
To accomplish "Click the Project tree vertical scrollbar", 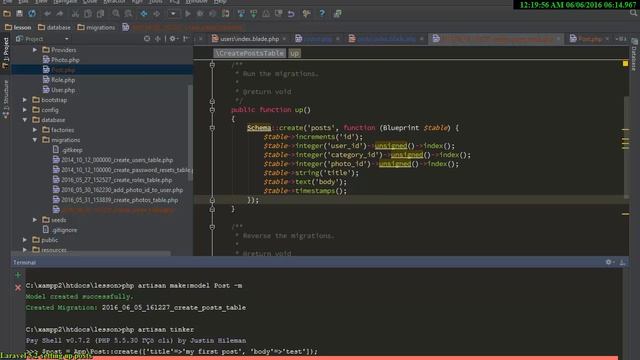I will click(190, 133).
